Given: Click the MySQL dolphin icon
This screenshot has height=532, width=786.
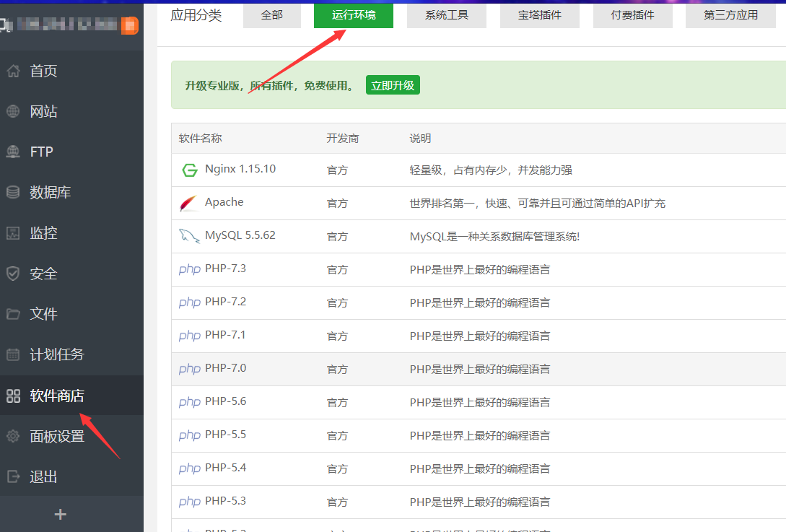Looking at the screenshot, I should [x=190, y=236].
